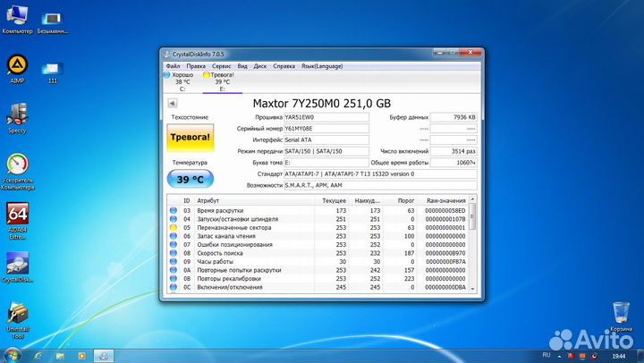Select the Время раскрутки attribute row
The width and height of the screenshot is (644, 363).
pos(318,211)
